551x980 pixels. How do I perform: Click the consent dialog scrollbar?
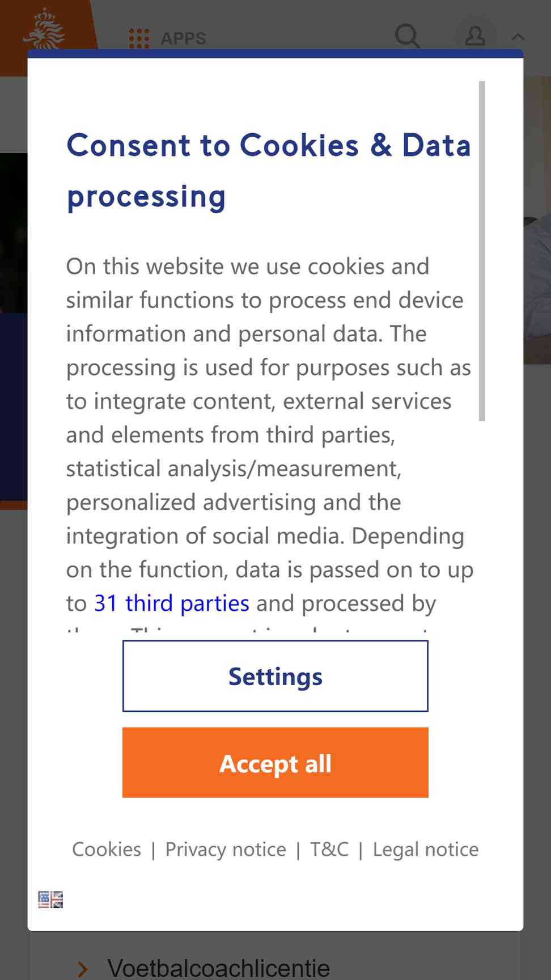(482, 251)
